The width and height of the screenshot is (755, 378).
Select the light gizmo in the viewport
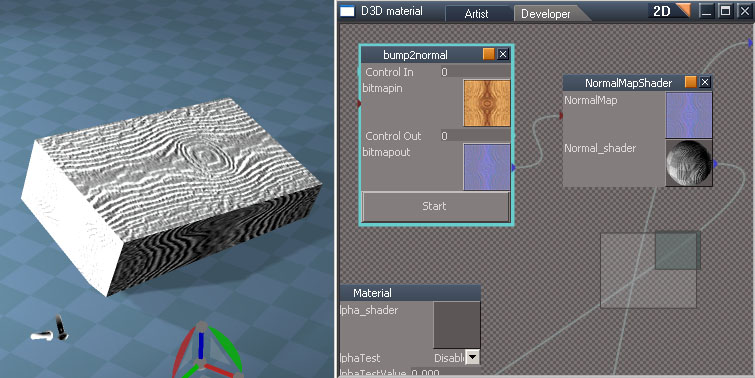(x=50, y=330)
